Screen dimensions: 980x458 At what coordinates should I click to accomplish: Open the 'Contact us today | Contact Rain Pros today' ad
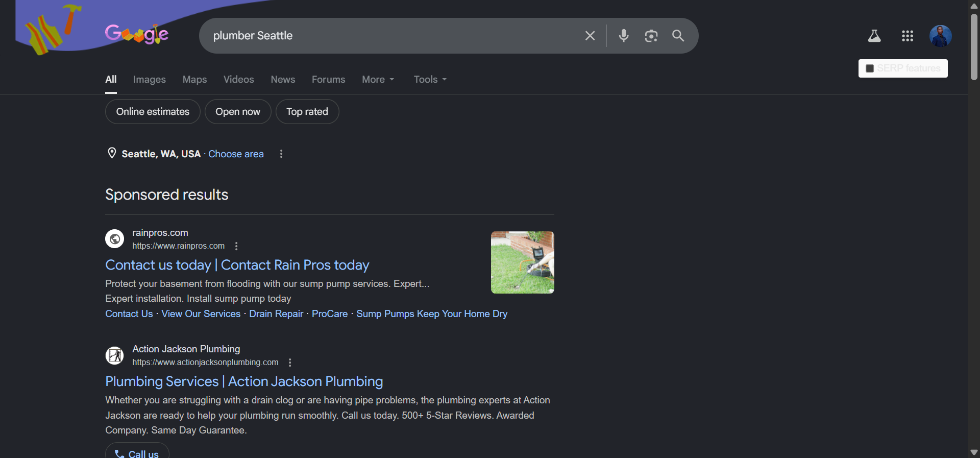point(237,265)
